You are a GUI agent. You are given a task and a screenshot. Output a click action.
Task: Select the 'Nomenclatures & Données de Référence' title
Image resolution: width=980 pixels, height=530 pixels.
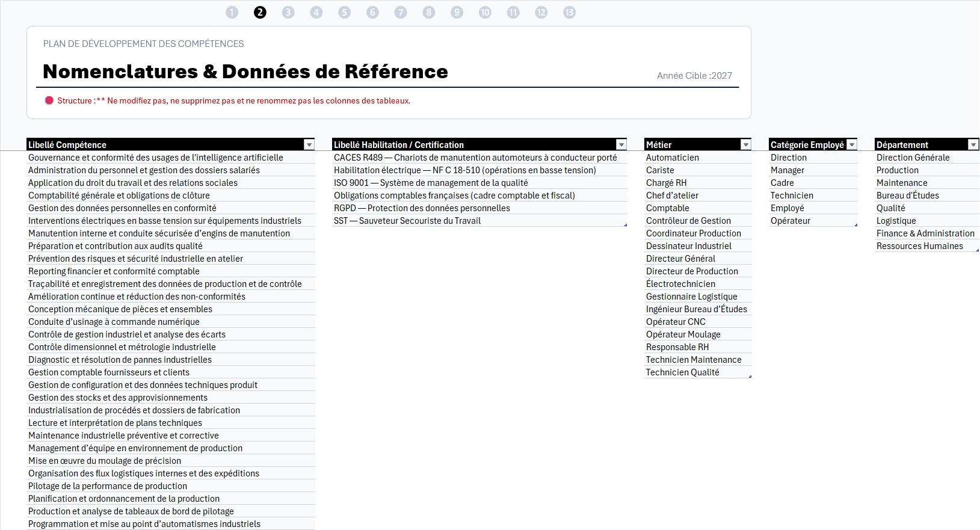pos(245,72)
